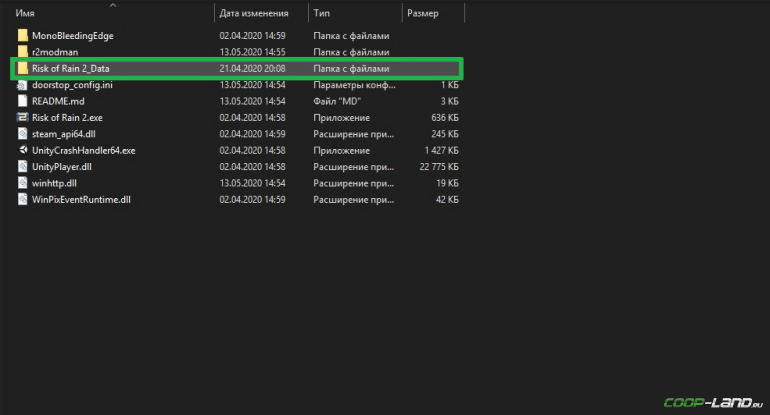
Task: Select the r2modman folder name
Action: coord(56,51)
